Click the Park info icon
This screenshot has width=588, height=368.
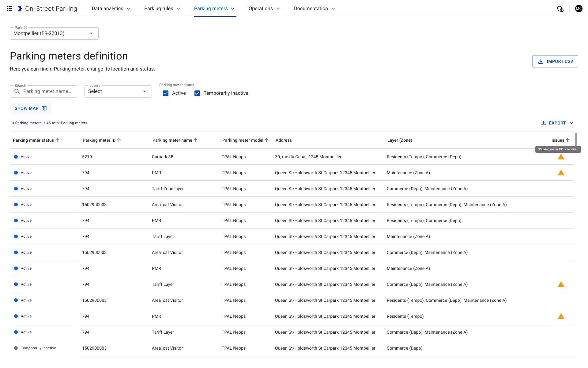pyautogui.click(x=25, y=28)
